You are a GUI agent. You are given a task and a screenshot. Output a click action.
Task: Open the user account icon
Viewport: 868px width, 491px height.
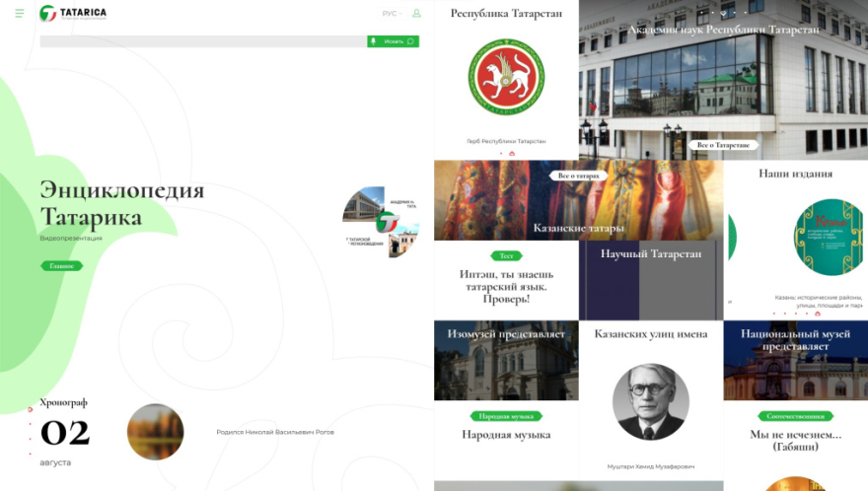416,14
